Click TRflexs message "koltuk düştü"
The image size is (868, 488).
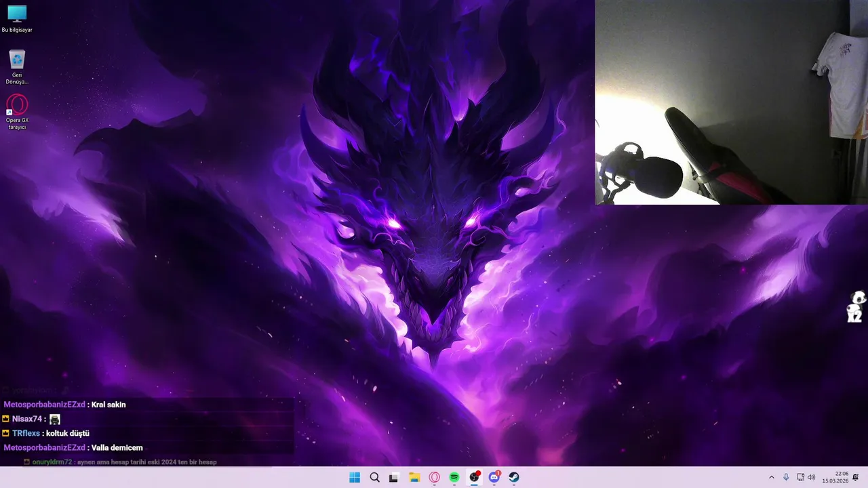coord(68,433)
